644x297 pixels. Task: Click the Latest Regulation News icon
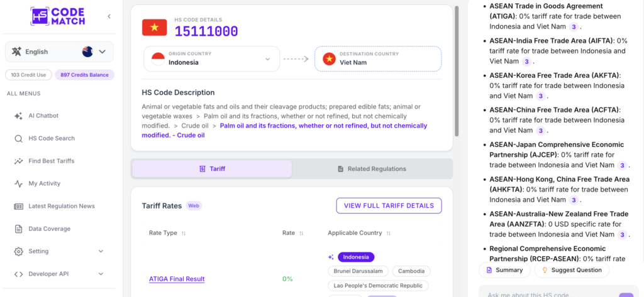point(18,207)
